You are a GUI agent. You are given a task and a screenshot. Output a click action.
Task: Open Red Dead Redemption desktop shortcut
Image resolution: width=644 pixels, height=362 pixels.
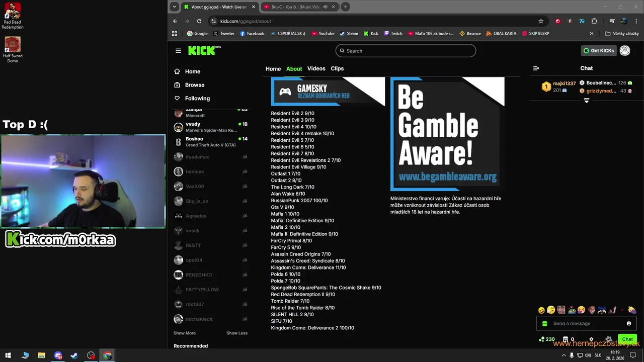tap(13, 16)
